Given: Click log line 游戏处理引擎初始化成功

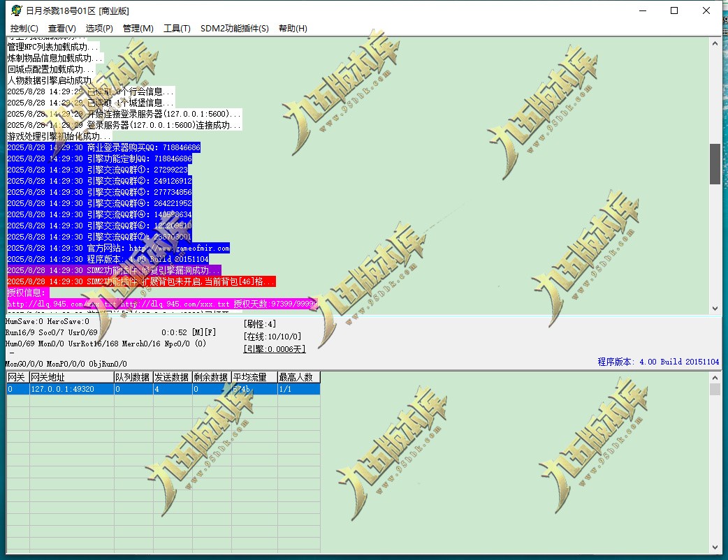Looking at the screenshot, I should [59, 136].
